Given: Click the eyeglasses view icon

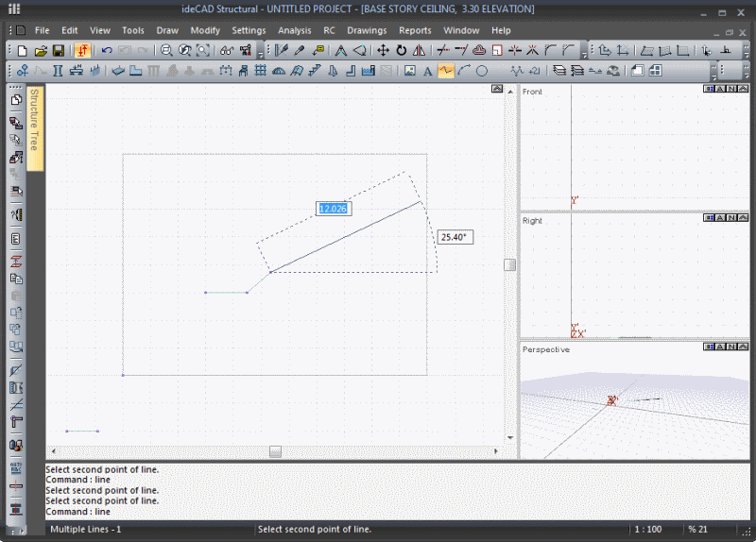Looking at the screenshot, I should click(x=227, y=51).
